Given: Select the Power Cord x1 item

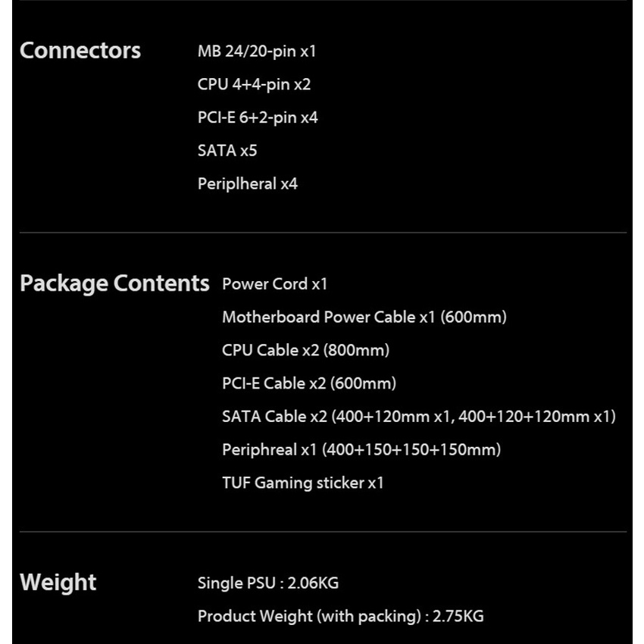Looking at the screenshot, I should coord(274,283).
